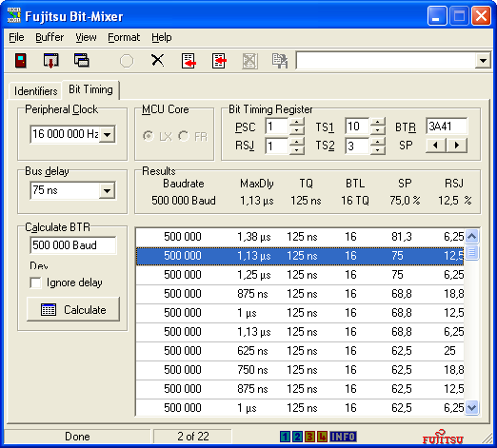Select the Bit Timing tab
Image resolution: width=497 pixels, height=448 pixels.
pos(90,89)
